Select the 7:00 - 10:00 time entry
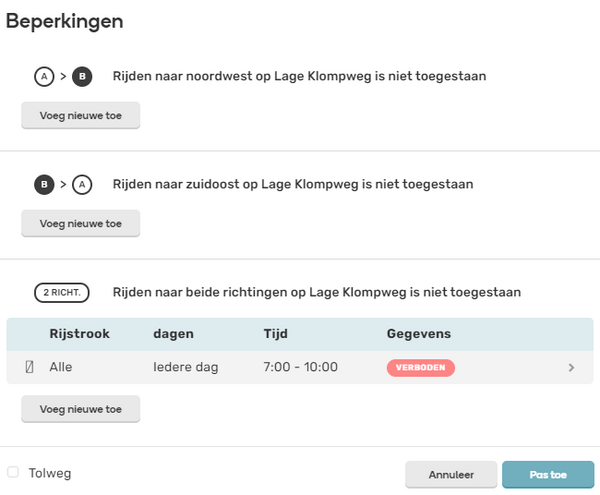Image resolution: width=600 pixels, height=495 pixels. tap(300, 367)
